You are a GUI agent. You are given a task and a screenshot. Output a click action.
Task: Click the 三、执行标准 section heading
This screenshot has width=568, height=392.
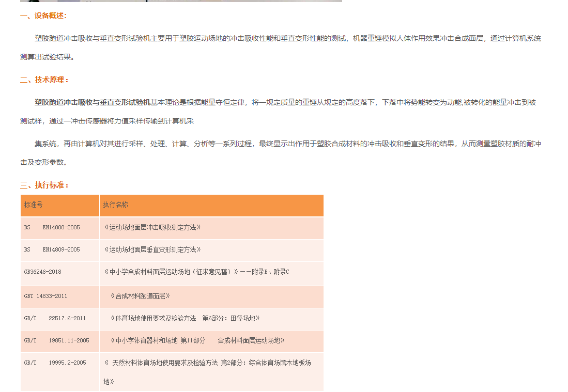click(44, 185)
